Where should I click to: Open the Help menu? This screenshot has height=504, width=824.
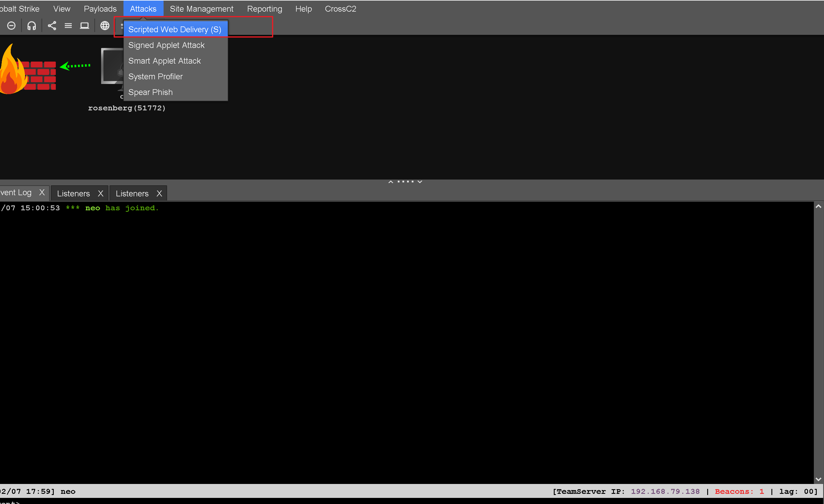pyautogui.click(x=304, y=9)
